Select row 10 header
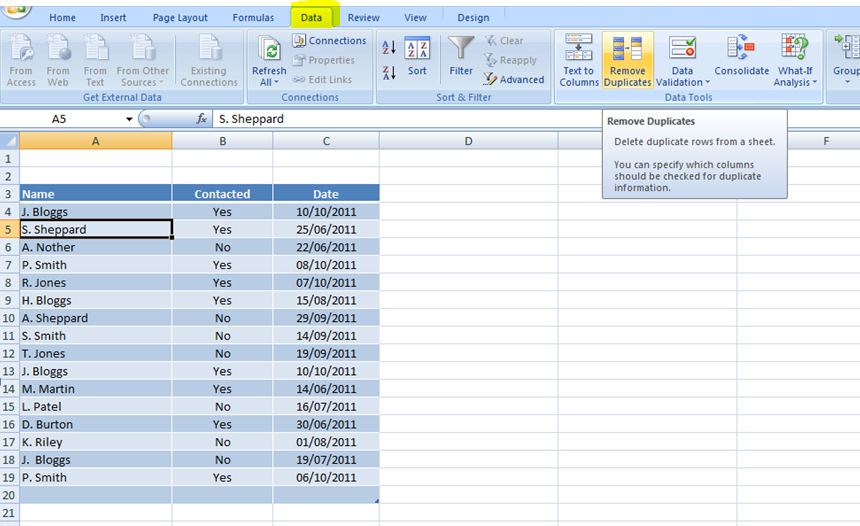The image size is (860, 526). [9, 318]
